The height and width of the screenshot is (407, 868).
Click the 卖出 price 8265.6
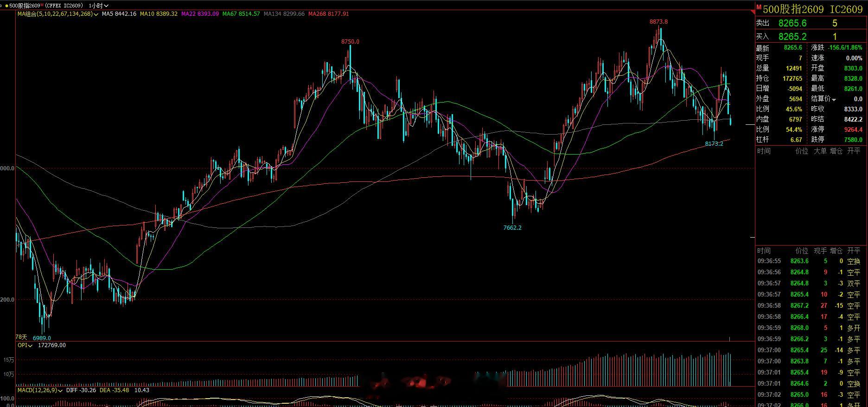(792, 23)
